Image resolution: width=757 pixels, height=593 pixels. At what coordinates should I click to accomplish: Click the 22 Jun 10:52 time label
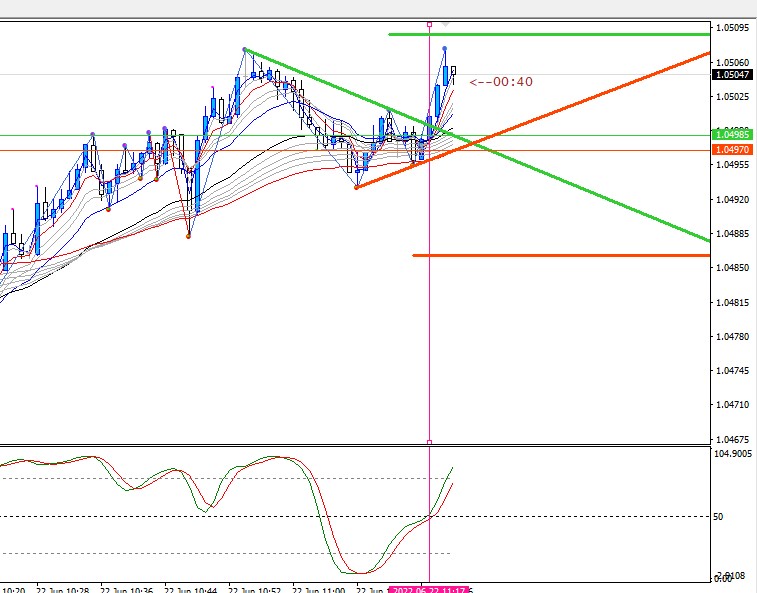point(254,590)
